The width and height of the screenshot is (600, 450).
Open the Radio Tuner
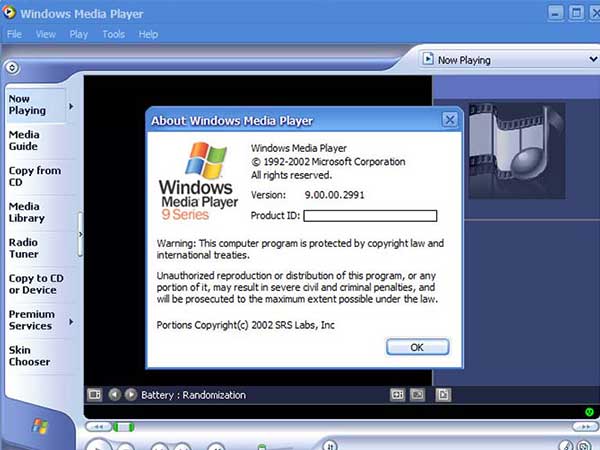23,248
